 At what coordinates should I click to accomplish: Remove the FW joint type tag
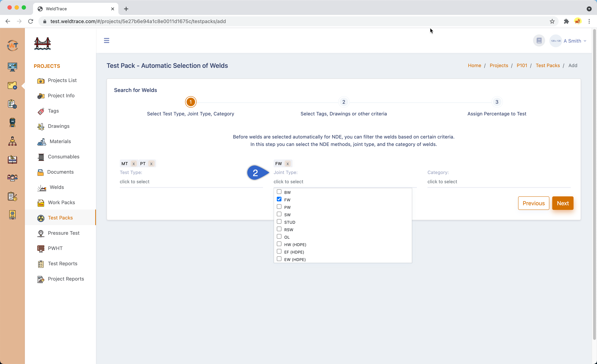pos(288,164)
